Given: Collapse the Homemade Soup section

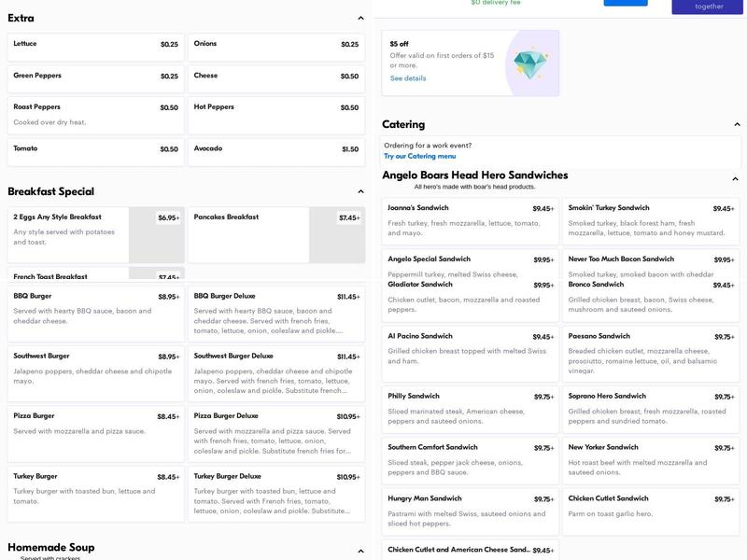Looking at the screenshot, I should point(360,551).
